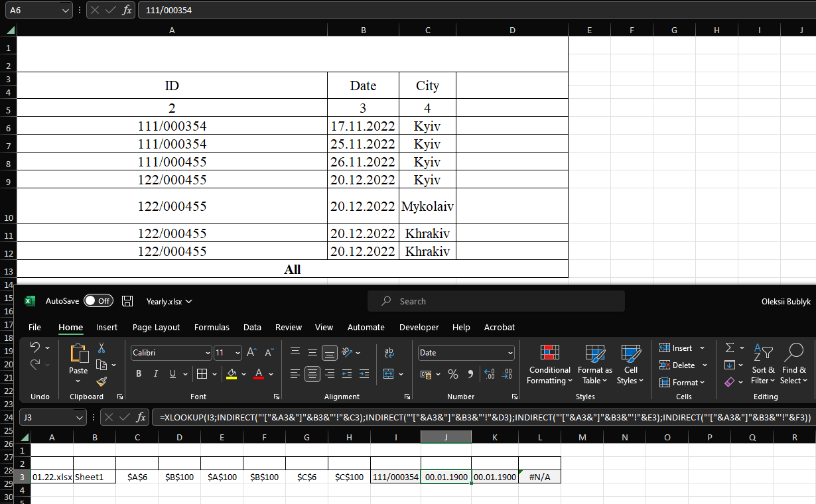Open Sort & Filter options
The width and height of the screenshot is (816, 504).
click(763, 365)
